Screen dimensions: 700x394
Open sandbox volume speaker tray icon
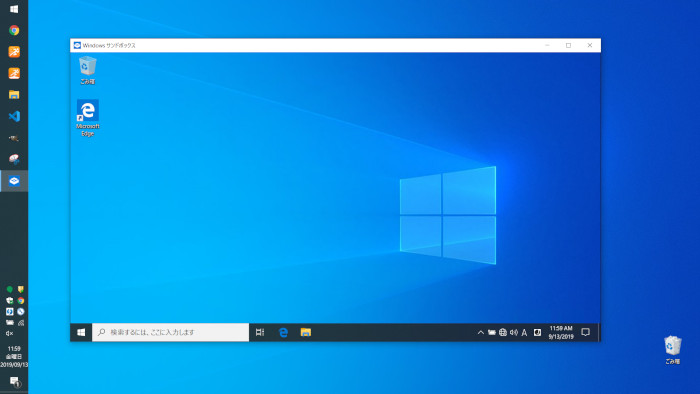click(x=514, y=332)
